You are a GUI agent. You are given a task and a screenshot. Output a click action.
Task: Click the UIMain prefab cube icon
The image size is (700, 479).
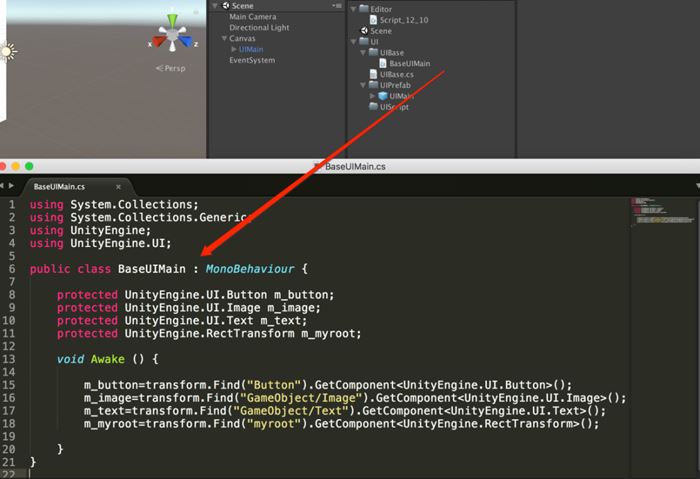tap(383, 96)
